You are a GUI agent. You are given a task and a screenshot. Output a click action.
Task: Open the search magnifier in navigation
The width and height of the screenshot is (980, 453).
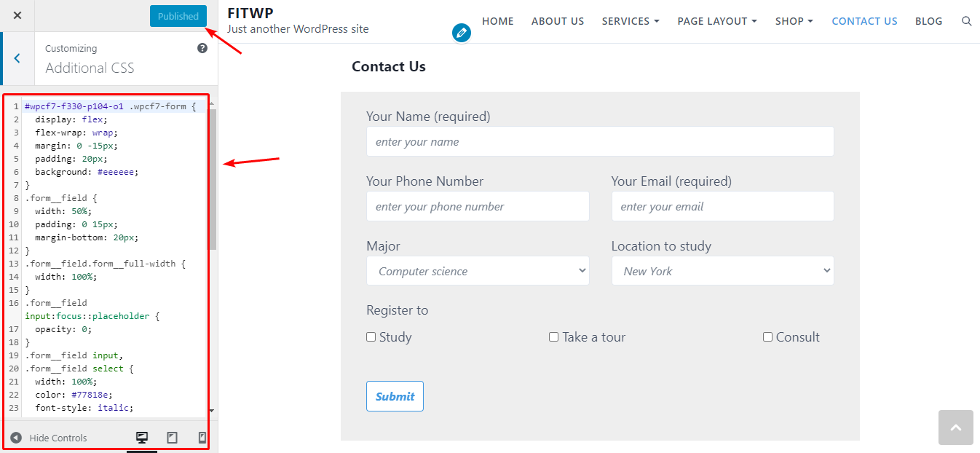967,21
